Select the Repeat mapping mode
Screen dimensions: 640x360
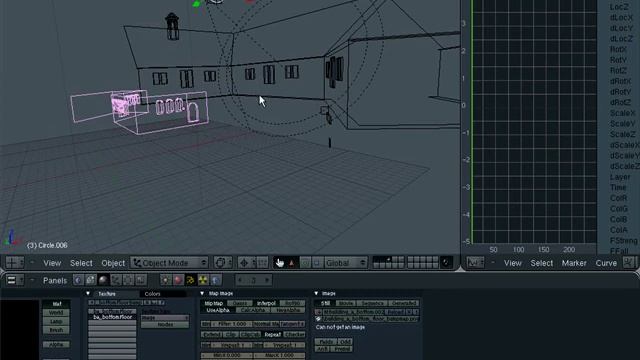click(x=272, y=335)
